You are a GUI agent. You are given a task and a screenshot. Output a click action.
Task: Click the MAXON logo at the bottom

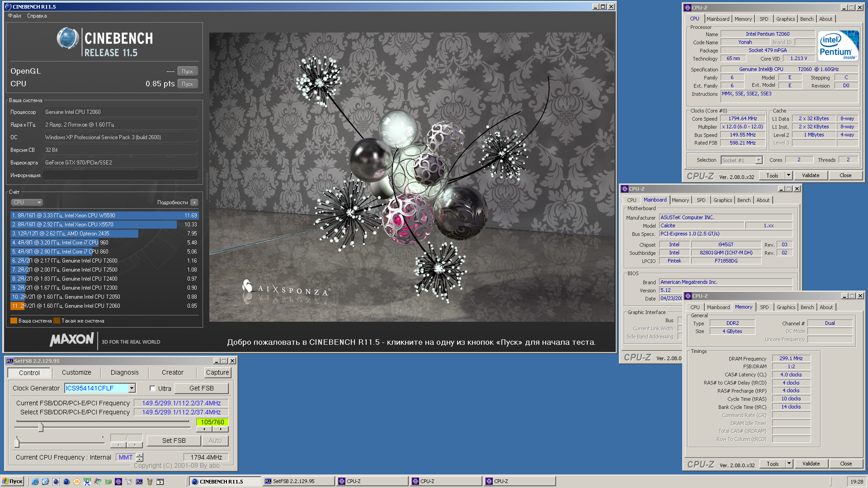[72, 340]
